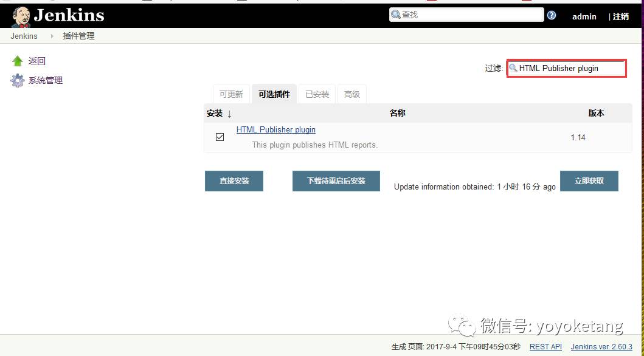The height and width of the screenshot is (356, 644).
Task: Click the 注销 logout link
Action: pos(621,17)
